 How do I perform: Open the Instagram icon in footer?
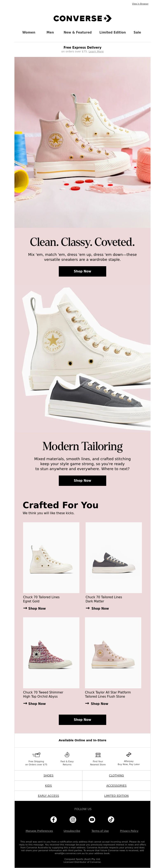(73, 820)
